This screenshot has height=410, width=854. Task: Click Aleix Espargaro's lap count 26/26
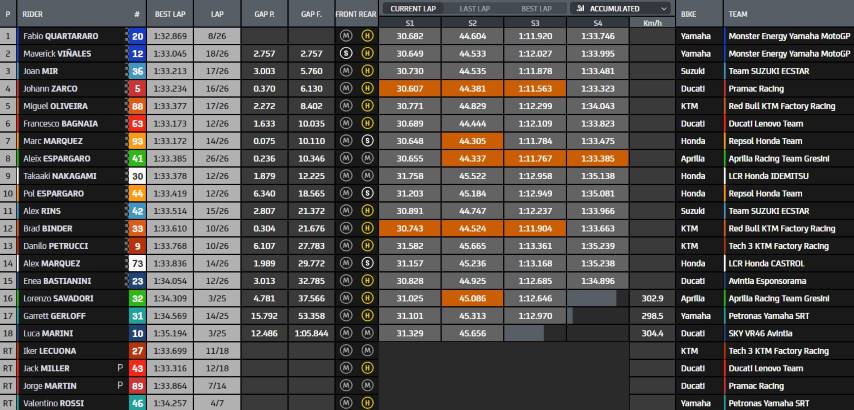(217, 158)
